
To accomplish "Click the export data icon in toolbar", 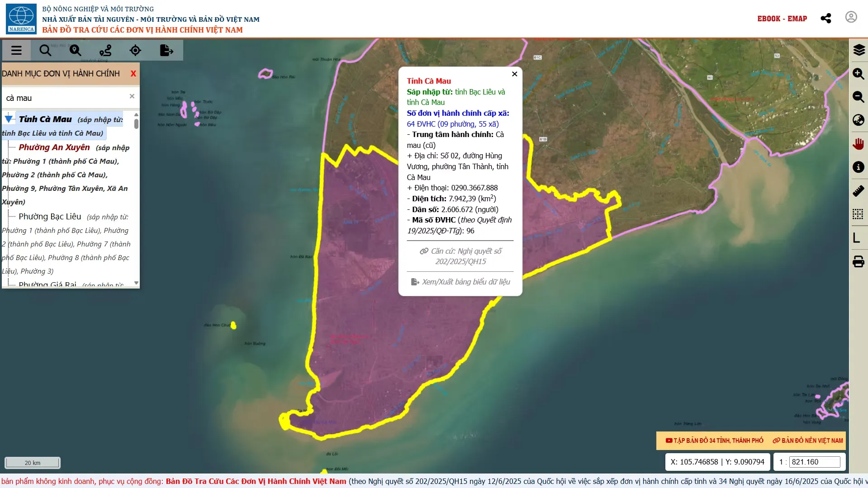I will (x=166, y=50).
